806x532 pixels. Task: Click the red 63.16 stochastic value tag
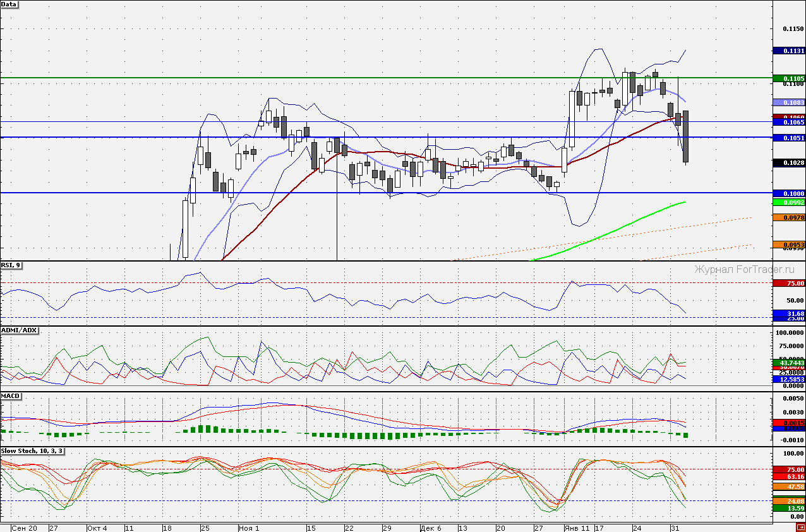(789, 477)
